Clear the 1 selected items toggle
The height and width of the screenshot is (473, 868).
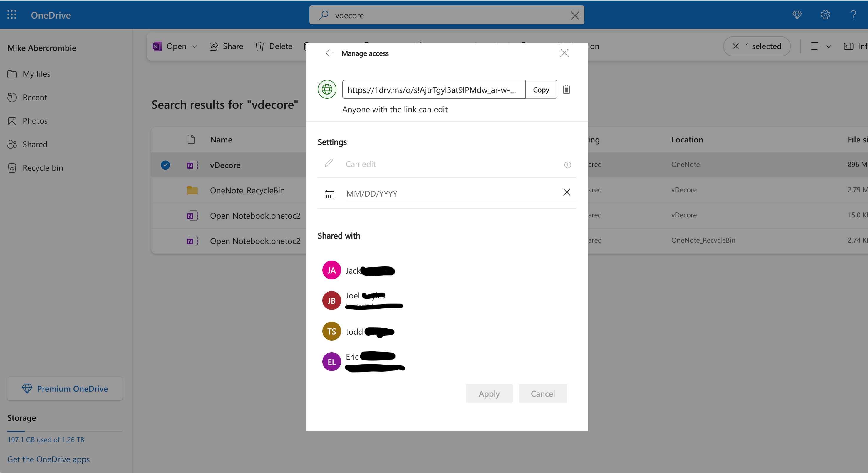tap(735, 46)
